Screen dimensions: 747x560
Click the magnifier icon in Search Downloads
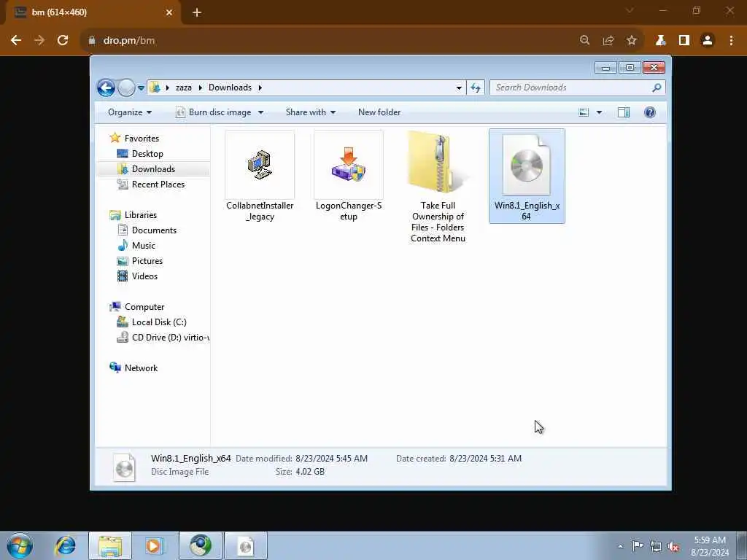(657, 87)
